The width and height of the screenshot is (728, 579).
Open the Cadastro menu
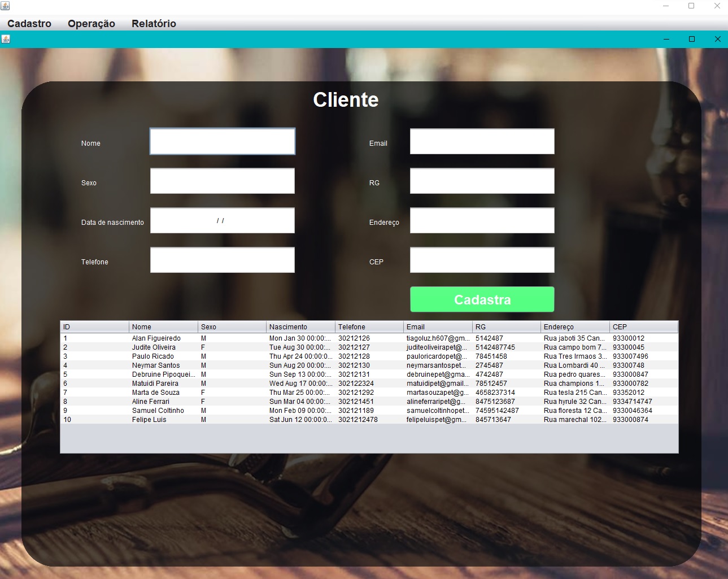[x=29, y=24]
